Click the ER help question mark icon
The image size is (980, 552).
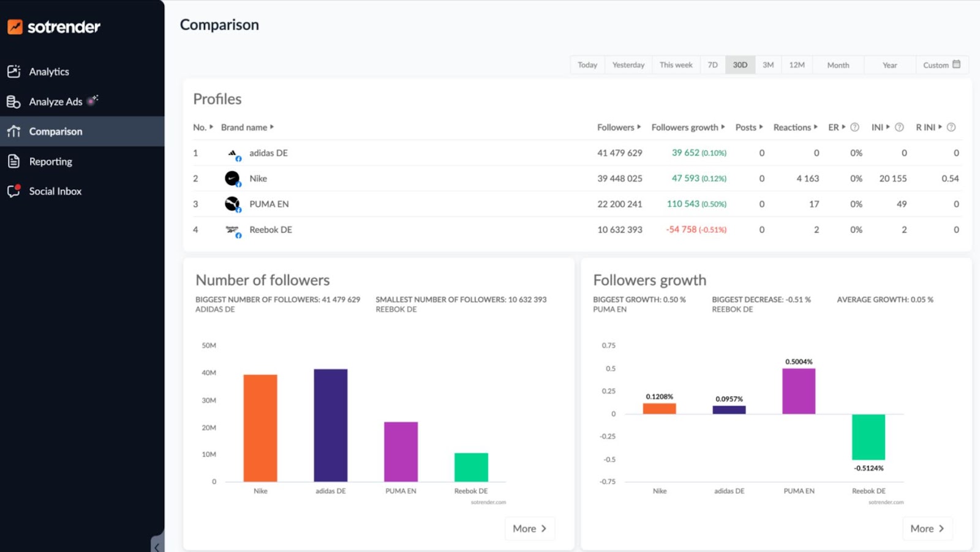tap(854, 127)
